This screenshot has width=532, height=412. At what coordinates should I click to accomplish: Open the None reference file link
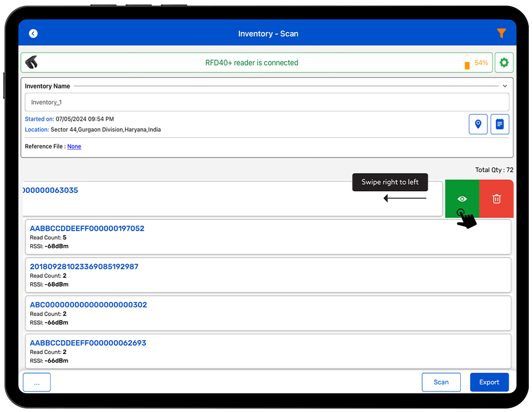[74, 146]
